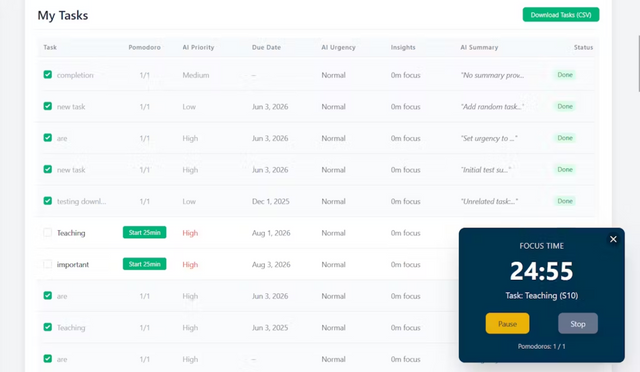
Task: Click the FOCUS TIME heading
Action: point(542,246)
